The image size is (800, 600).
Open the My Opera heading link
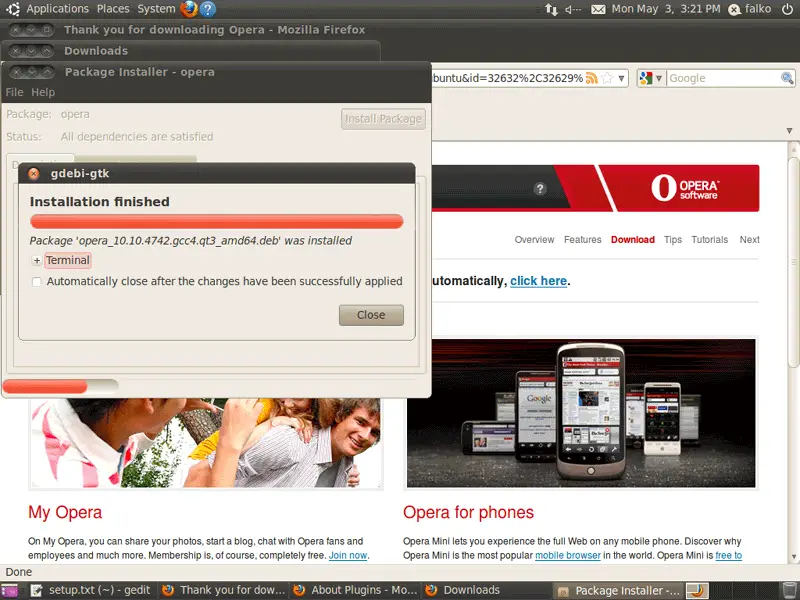click(65, 512)
